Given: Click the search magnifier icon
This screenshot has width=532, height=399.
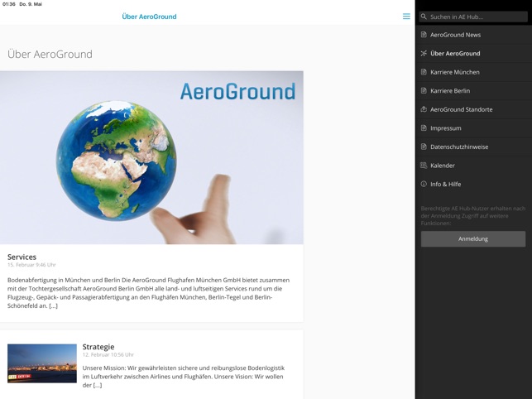Looking at the screenshot, I should click(x=424, y=17).
